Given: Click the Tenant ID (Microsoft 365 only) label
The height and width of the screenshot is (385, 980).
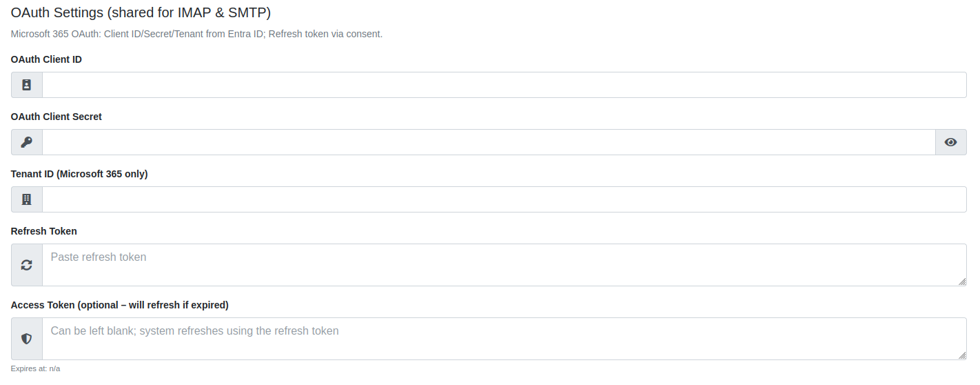Looking at the screenshot, I should 79,174.
